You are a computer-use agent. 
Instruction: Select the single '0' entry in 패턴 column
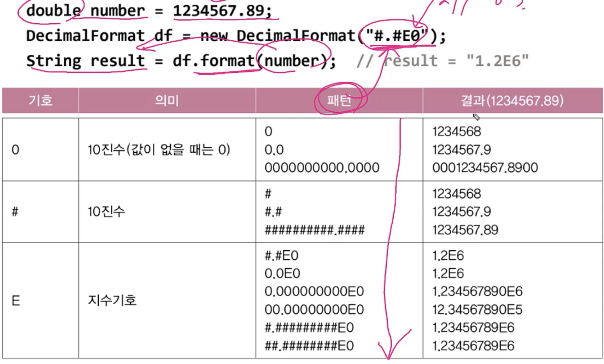(268, 132)
